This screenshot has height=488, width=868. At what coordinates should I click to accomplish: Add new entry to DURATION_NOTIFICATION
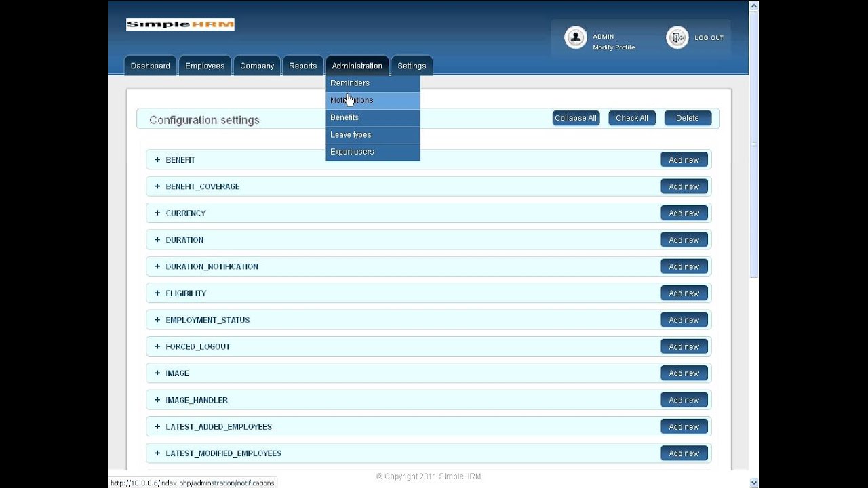tap(684, 266)
